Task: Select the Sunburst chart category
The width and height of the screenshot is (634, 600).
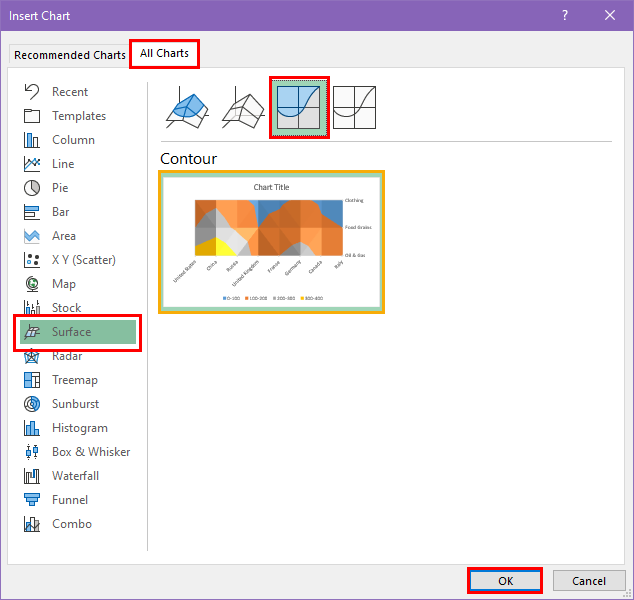Action: [x=78, y=404]
